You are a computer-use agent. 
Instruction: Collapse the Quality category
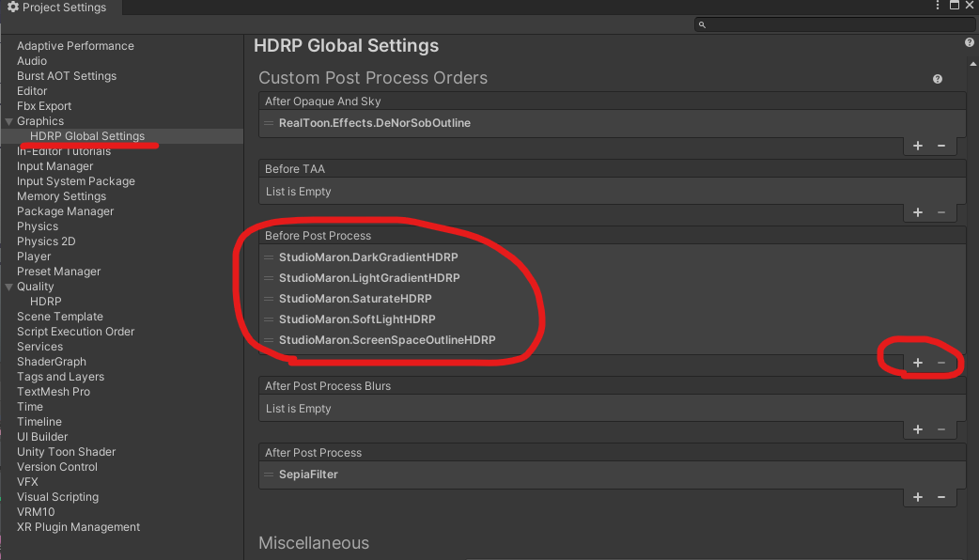(9, 287)
